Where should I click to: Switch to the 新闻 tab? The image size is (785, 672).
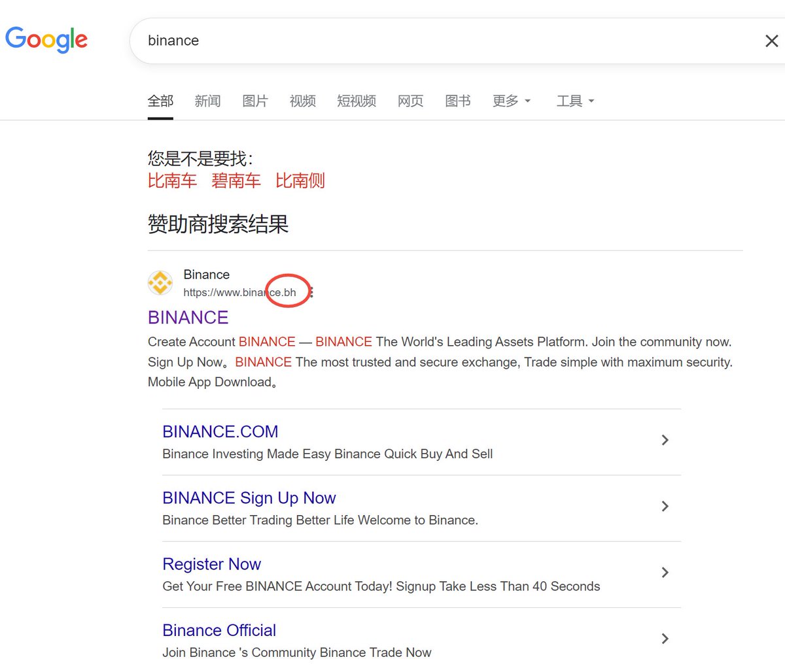[207, 101]
